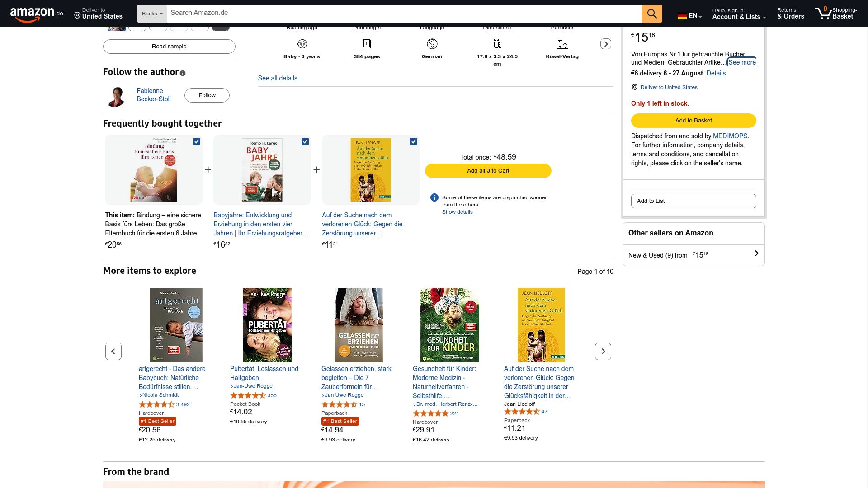The image size is (868, 488).
Task: Open the shopping basket icon
Action: [823, 13]
